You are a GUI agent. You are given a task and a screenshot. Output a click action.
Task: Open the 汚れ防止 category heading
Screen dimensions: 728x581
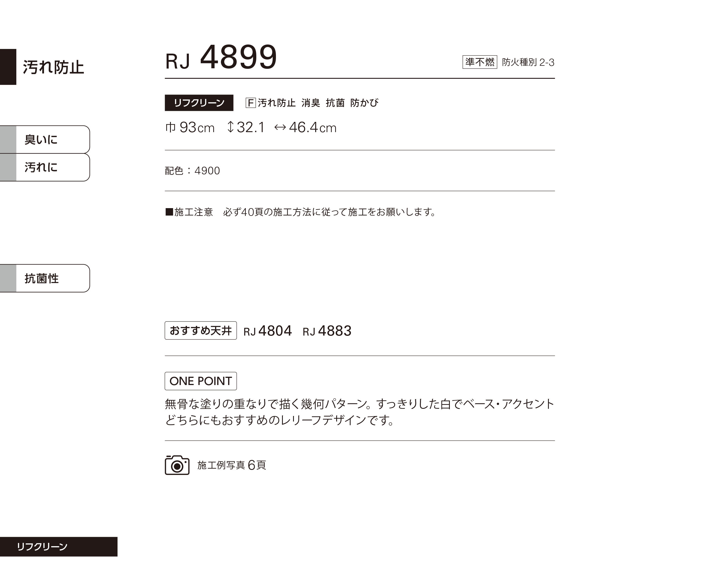coord(53,67)
